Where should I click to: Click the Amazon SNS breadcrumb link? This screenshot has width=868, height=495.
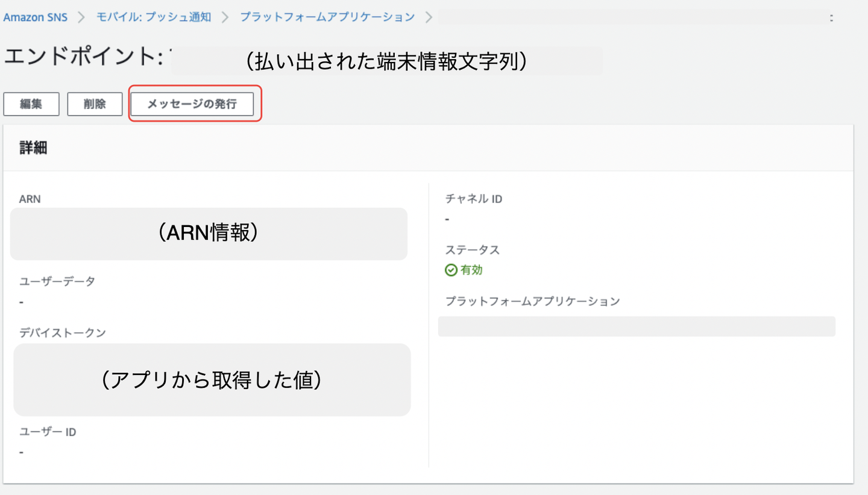tap(36, 17)
